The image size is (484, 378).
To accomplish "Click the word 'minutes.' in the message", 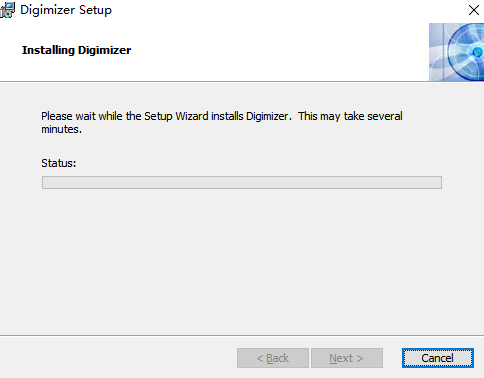I will [x=62, y=129].
